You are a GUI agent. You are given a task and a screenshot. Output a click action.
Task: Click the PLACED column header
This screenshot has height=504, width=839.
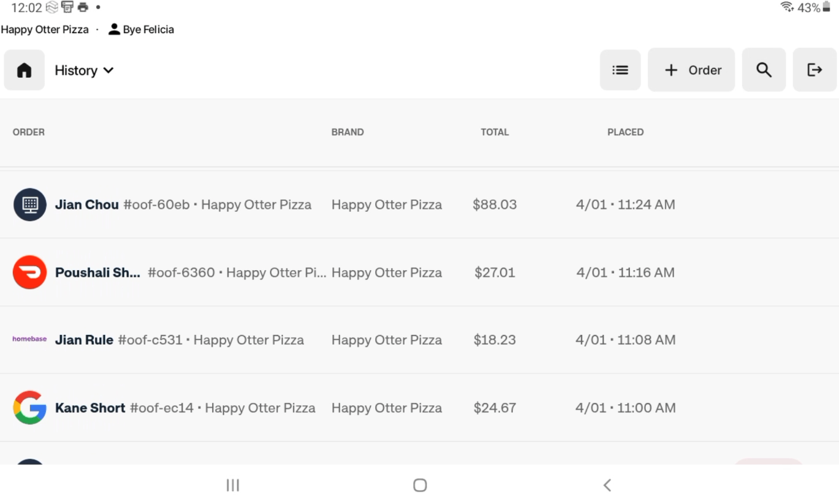625,132
